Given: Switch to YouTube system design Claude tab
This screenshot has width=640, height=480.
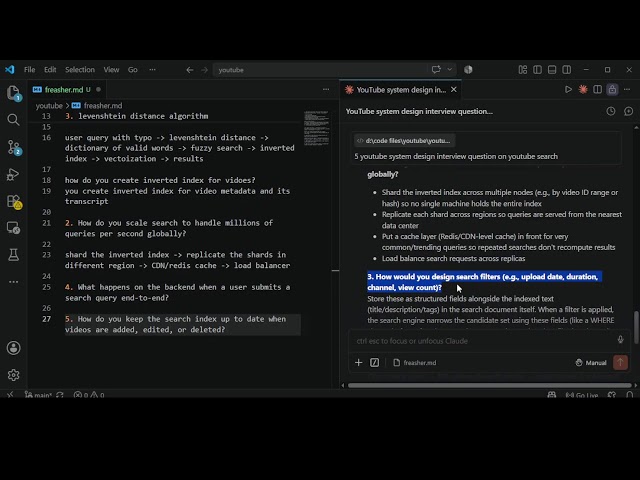Looking at the screenshot, I should coord(400,90).
